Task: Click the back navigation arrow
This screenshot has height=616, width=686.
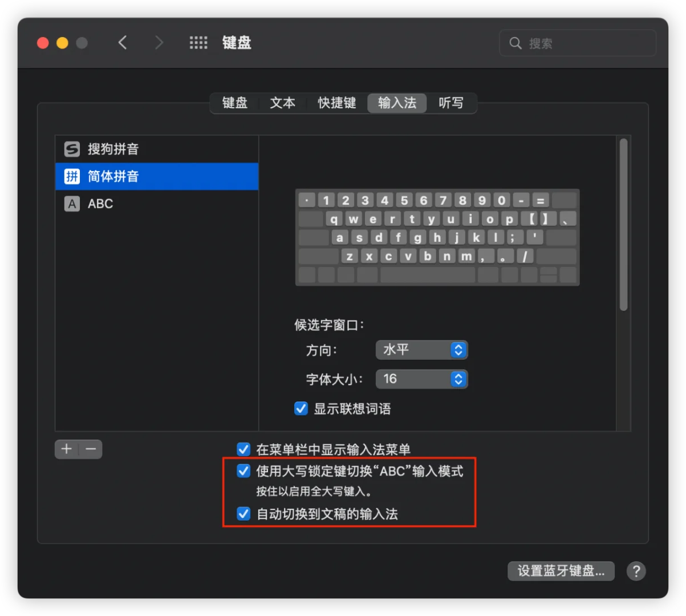Action: click(123, 42)
